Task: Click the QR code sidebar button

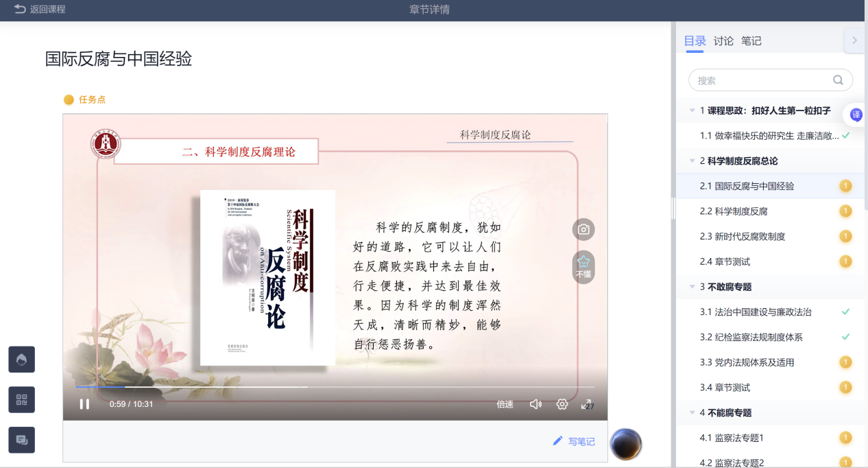Action: tap(21, 399)
